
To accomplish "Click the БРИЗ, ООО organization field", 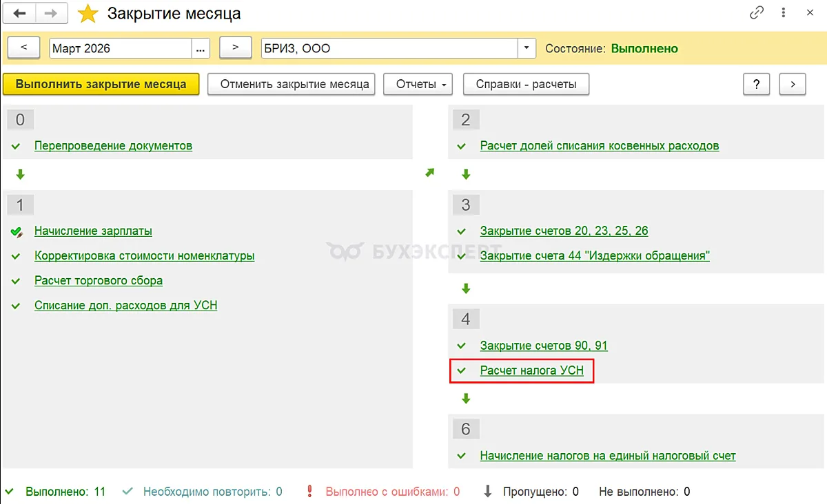I will (x=389, y=48).
